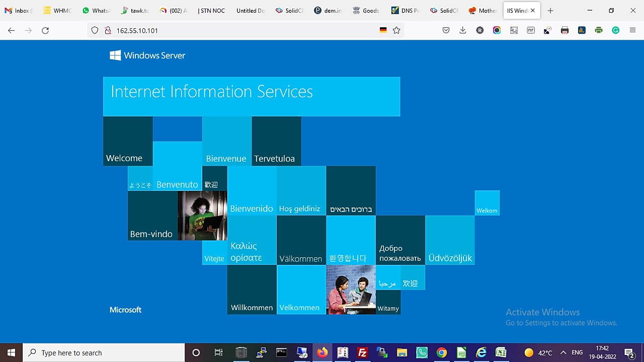Click the Velkommen tile
The width and height of the screenshot is (644, 362).
point(301,289)
